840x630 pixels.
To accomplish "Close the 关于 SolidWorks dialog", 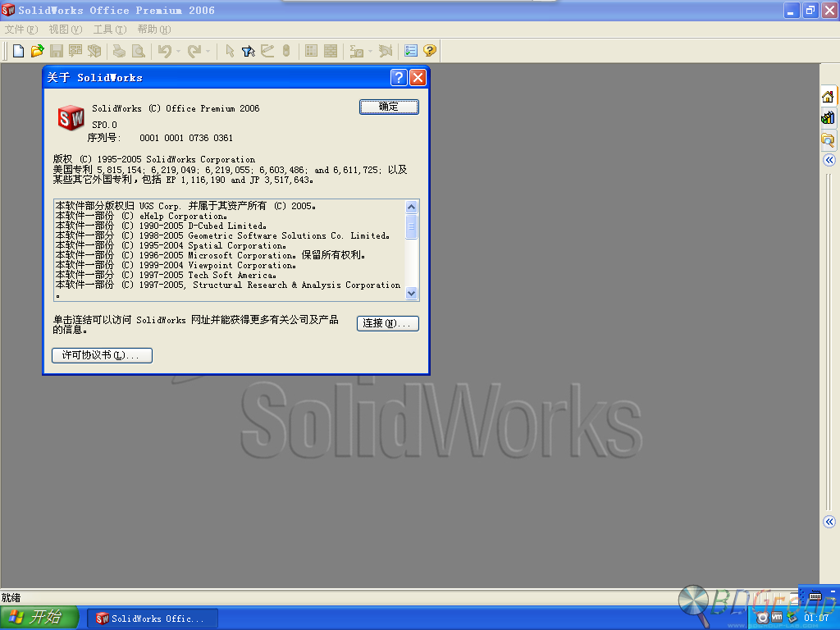I will click(418, 78).
